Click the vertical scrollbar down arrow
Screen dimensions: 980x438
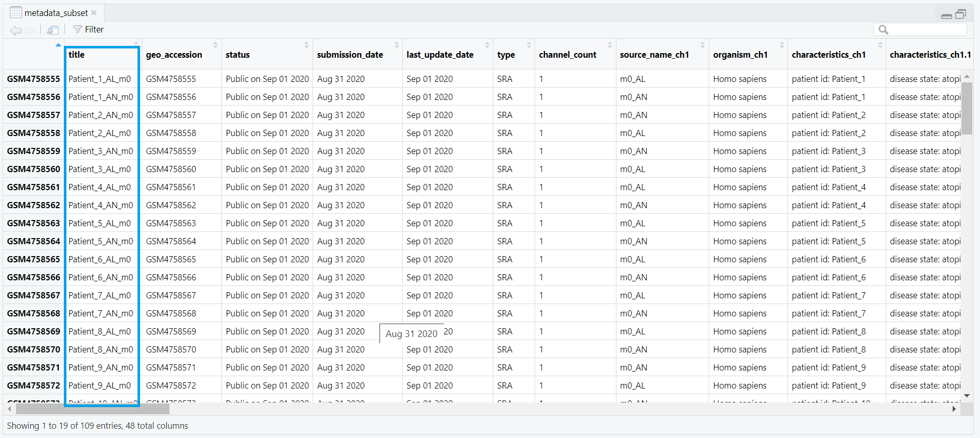pos(967,396)
